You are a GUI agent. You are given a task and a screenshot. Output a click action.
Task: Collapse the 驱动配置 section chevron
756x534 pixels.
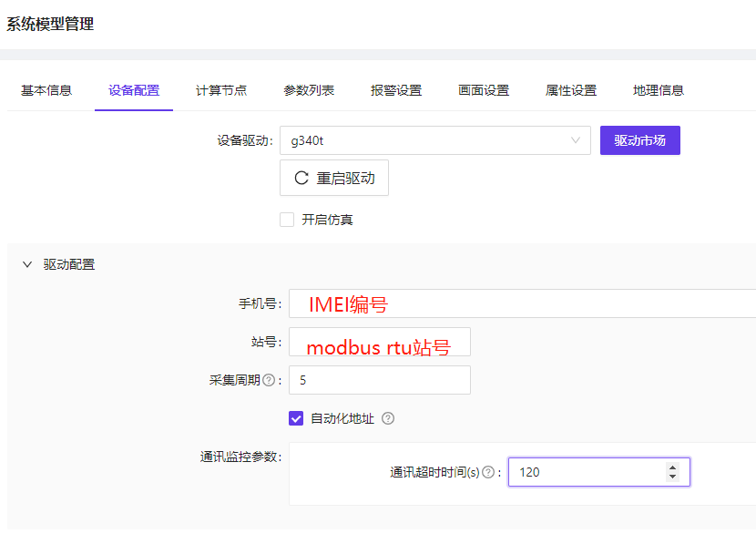click(27, 264)
